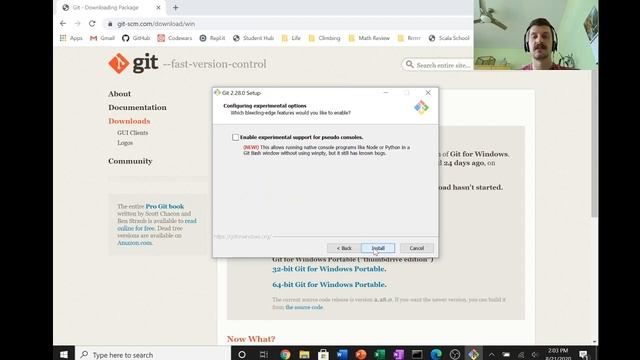Open the About page link

[x=120, y=94]
